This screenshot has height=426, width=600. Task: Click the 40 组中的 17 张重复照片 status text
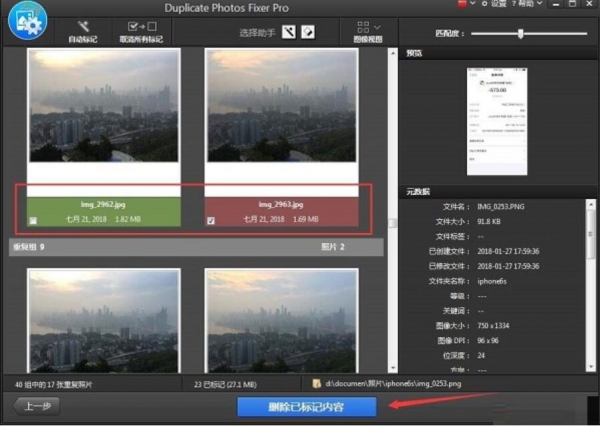(x=54, y=384)
